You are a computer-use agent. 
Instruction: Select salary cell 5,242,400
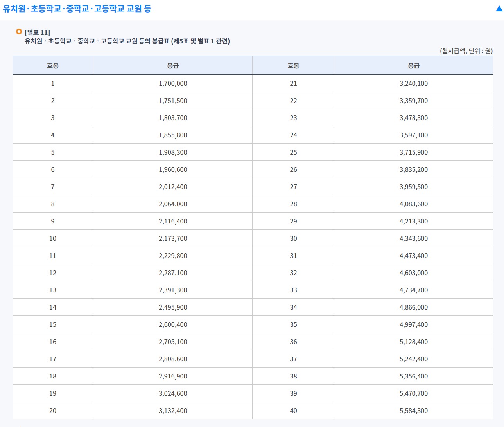pyautogui.click(x=414, y=359)
